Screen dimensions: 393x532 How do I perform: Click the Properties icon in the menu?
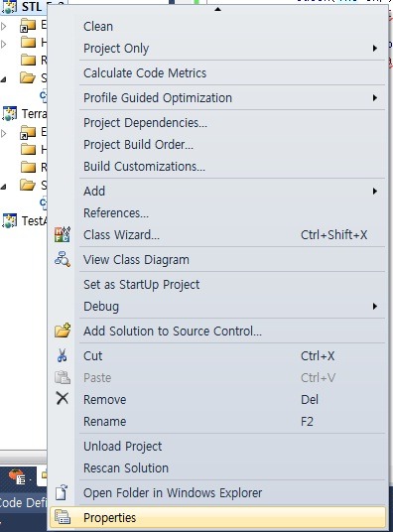click(x=63, y=517)
